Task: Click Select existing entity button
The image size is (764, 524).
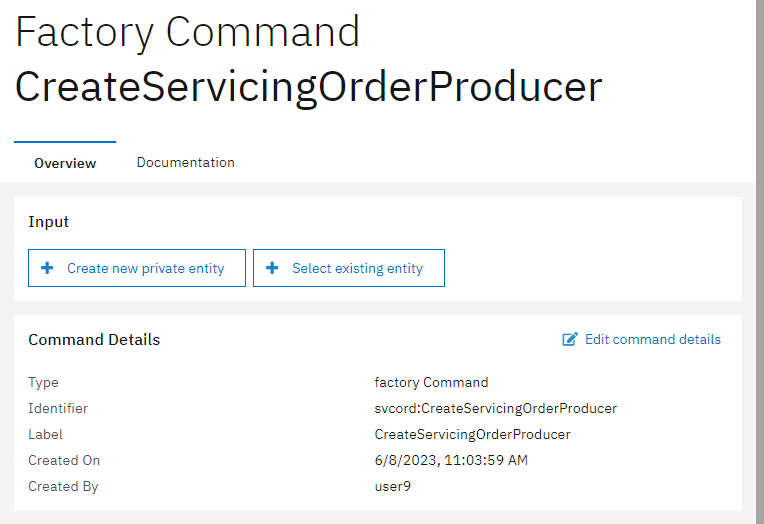Action: pos(349,268)
